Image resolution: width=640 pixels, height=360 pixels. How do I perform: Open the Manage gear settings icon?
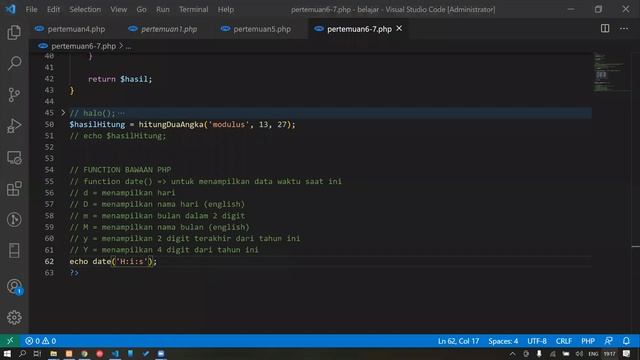coord(14,317)
